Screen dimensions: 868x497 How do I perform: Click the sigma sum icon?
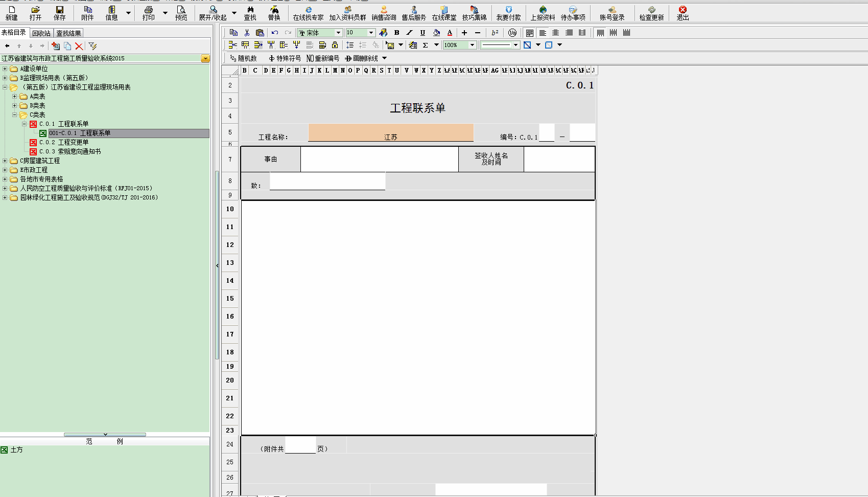(425, 45)
